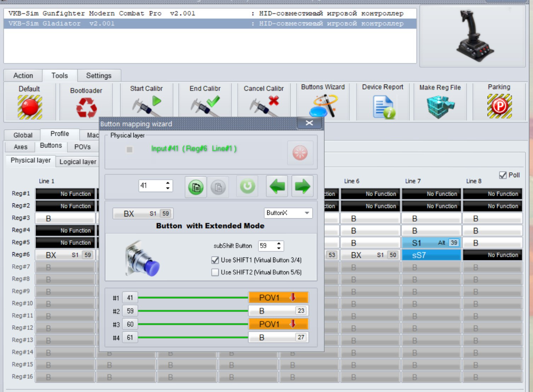Screen dimensions: 533x392
Task: Finish calibration using End Calibr icon
Action: point(205,107)
